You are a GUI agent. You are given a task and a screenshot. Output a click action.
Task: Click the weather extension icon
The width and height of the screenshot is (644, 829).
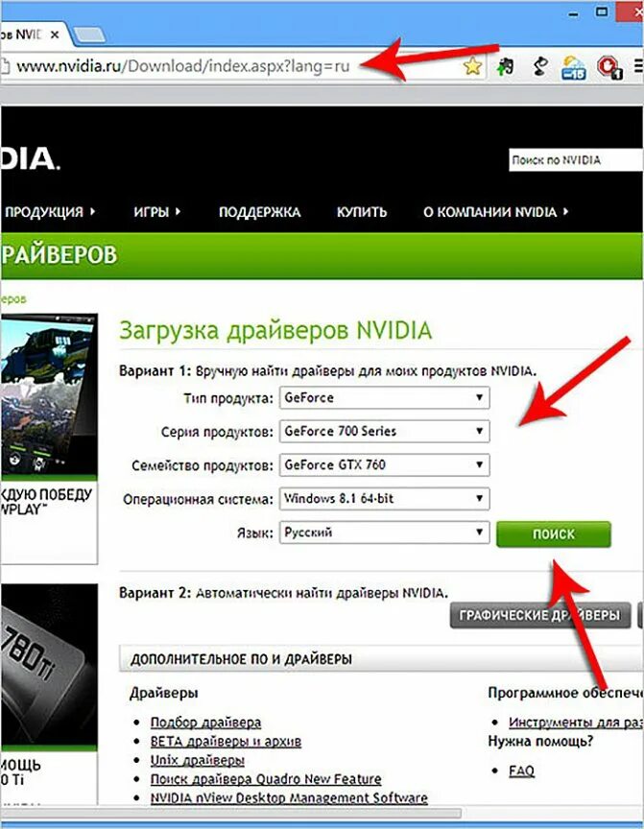point(574,68)
